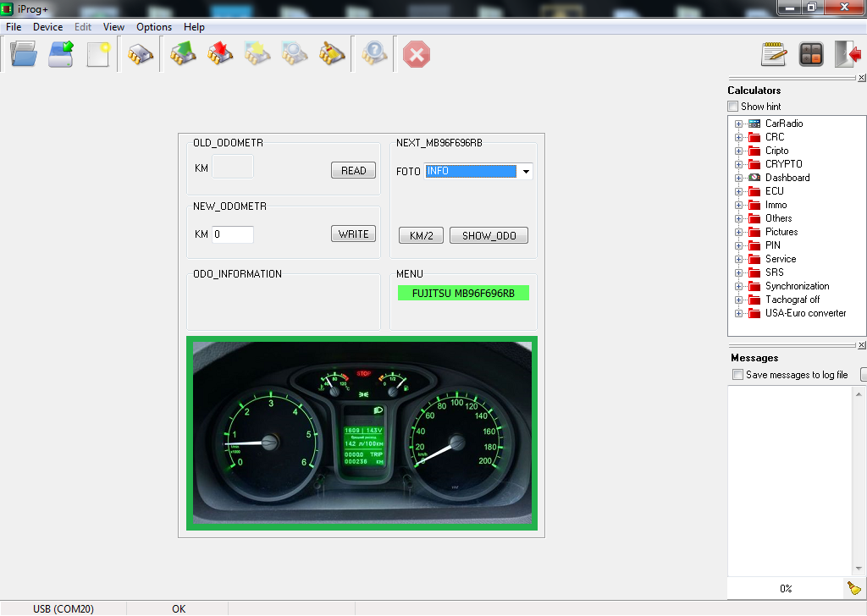Click the open folder toolbar icon
This screenshot has width=867, height=616.
[24, 55]
